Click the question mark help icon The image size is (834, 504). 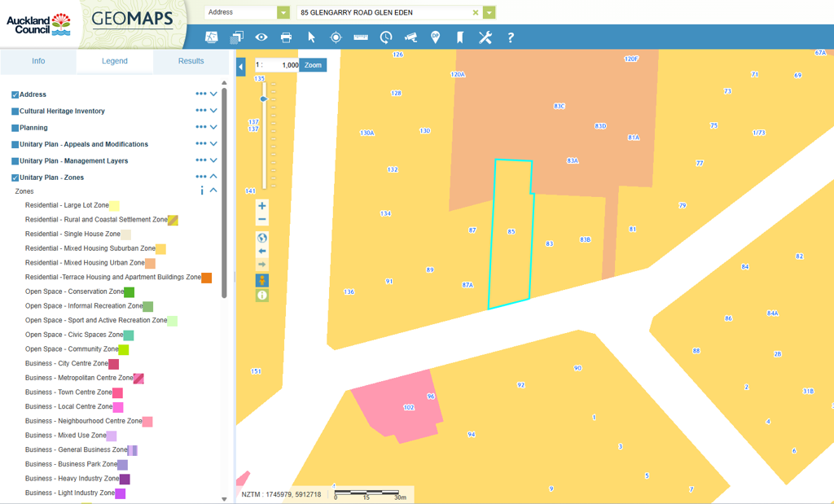[511, 37]
